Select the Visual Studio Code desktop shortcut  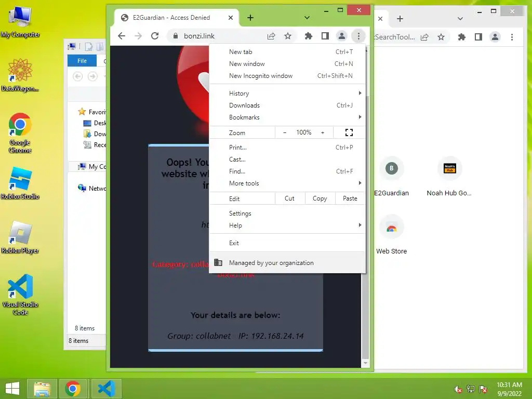20,295
